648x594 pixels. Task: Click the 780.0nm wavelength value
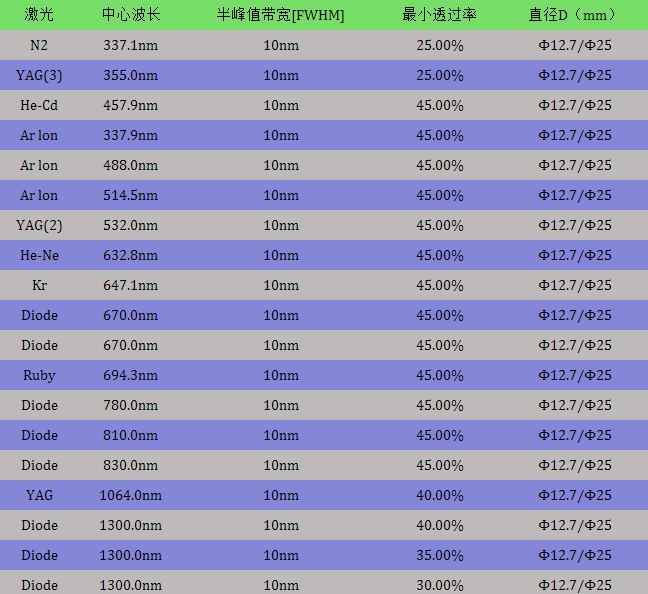pos(131,405)
